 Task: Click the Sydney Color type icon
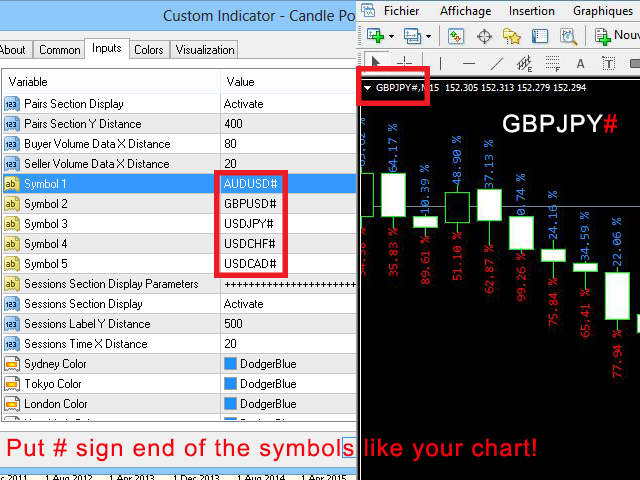pos(11,364)
